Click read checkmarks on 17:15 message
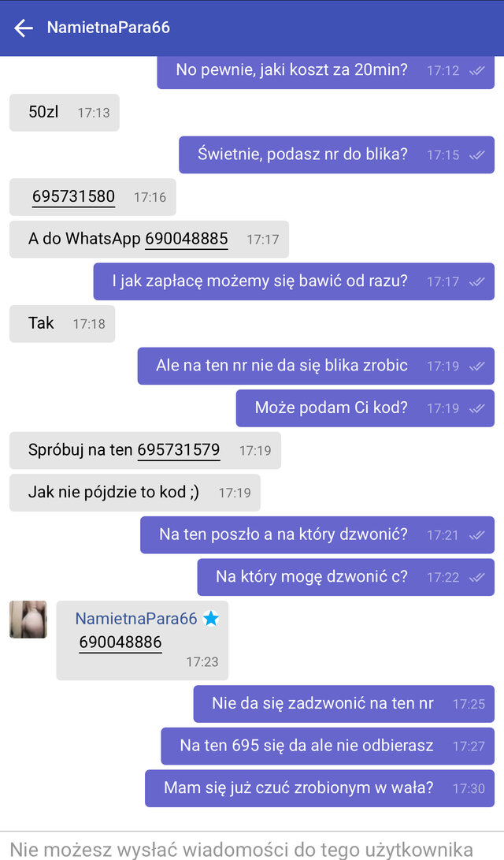This screenshot has height=860, width=504. point(477,155)
